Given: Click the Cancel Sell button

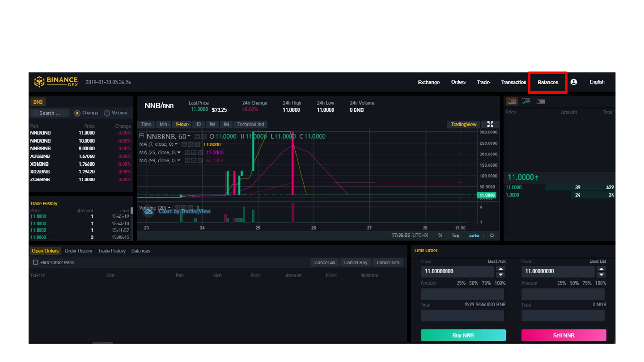Looking at the screenshot, I should pos(388,262).
